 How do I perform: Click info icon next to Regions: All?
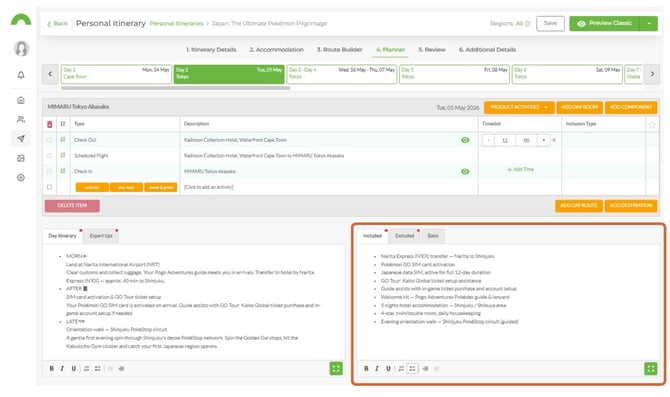click(x=527, y=24)
